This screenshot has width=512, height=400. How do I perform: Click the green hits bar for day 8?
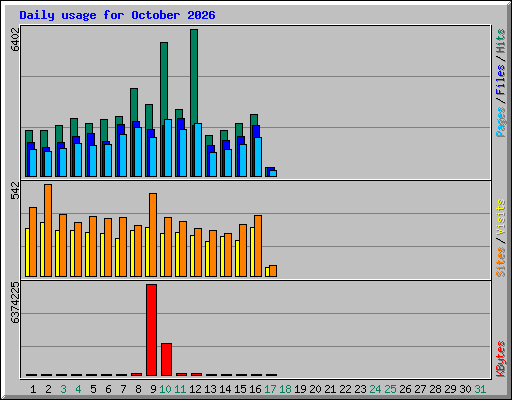[x=134, y=105]
